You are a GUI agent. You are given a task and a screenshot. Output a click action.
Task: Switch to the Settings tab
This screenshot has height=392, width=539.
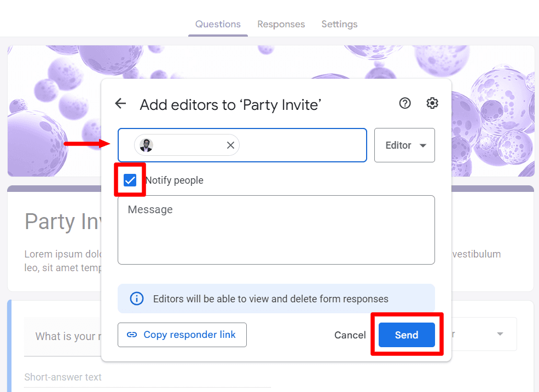coord(339,25)
